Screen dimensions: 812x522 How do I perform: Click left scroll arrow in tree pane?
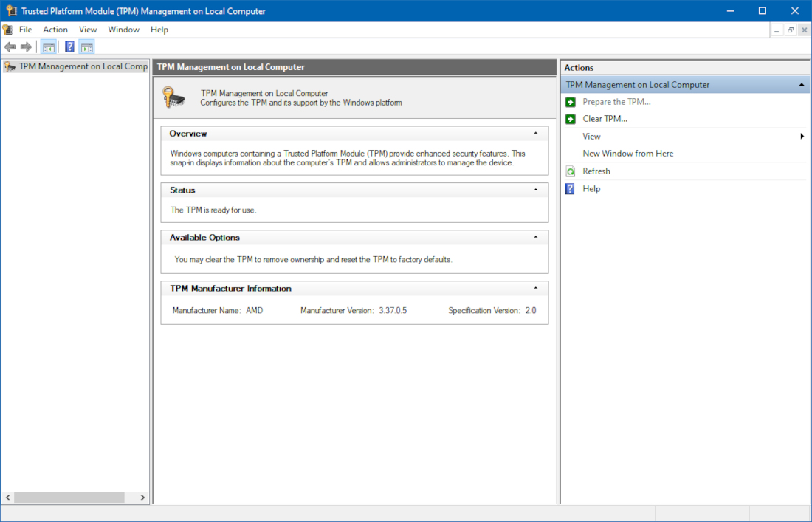pos(8,498)
